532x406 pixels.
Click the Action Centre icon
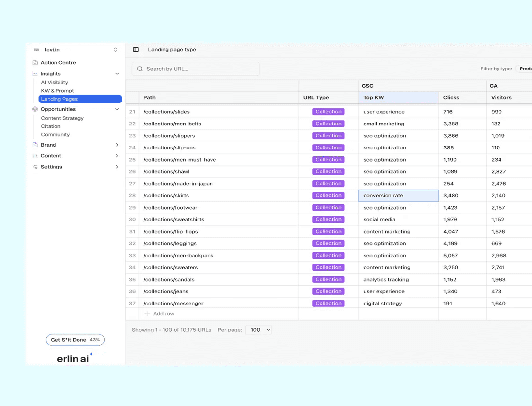[x=35, y=62]
